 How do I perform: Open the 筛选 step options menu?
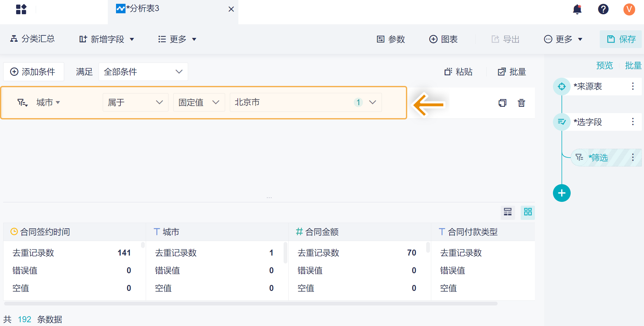tap(633, 157)
